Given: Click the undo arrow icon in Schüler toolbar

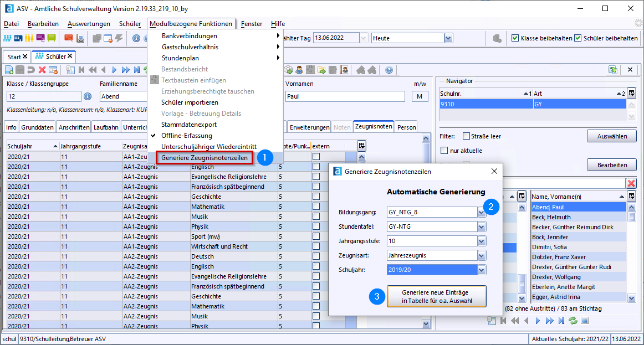Looking at the screenshot, I should [x=31, y=70].
